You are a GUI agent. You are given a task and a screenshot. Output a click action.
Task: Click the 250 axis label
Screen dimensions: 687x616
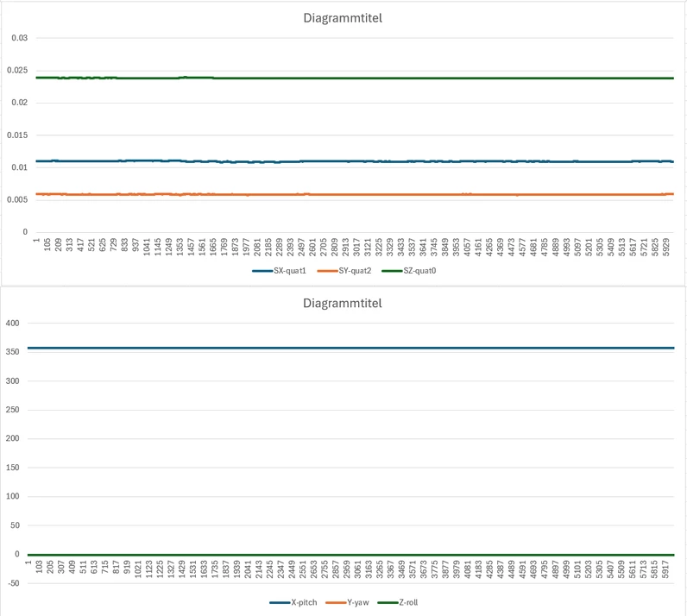pyautogui.click(x=13, y=410)
